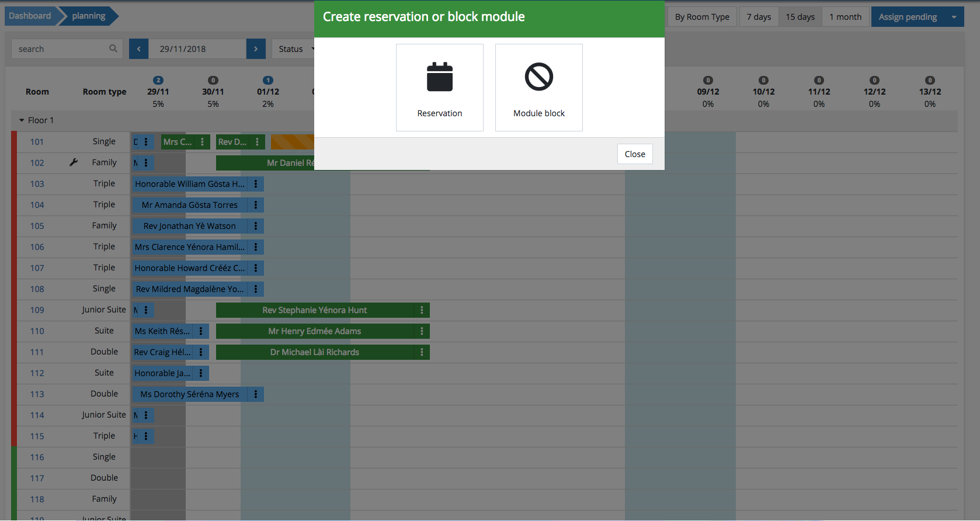Image resolution: width=980 pixels, height=521 pixels.
Task: Advance to next date with right arrow
Action: (x=256, y=49)
